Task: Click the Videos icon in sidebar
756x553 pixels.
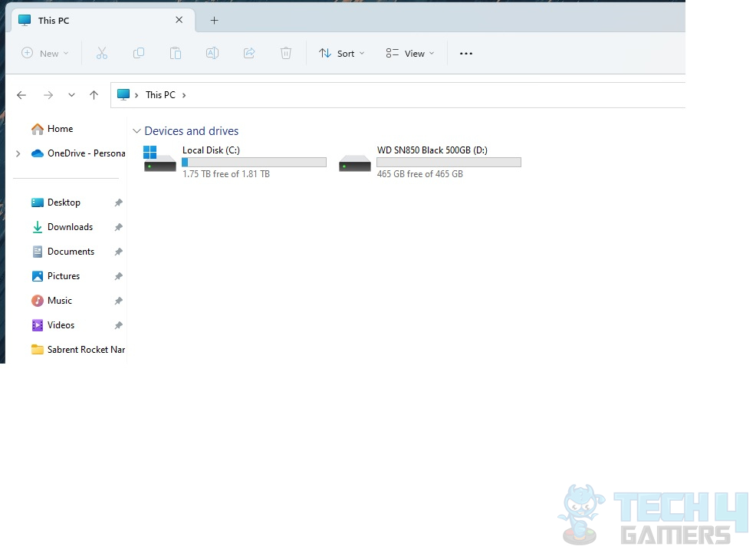Action: click(x=37, y=325)
